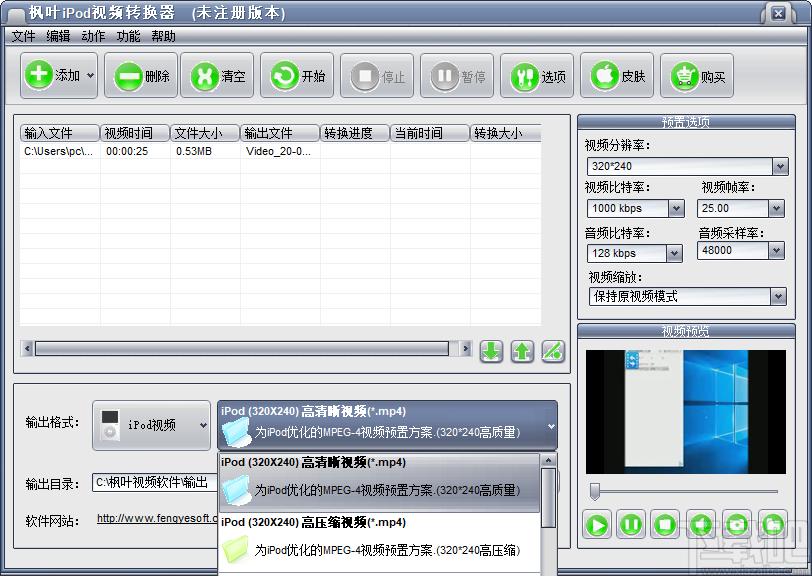The image size is (812, 576).
Task: Open the fengyesoft website link
Action: [157, 518]
